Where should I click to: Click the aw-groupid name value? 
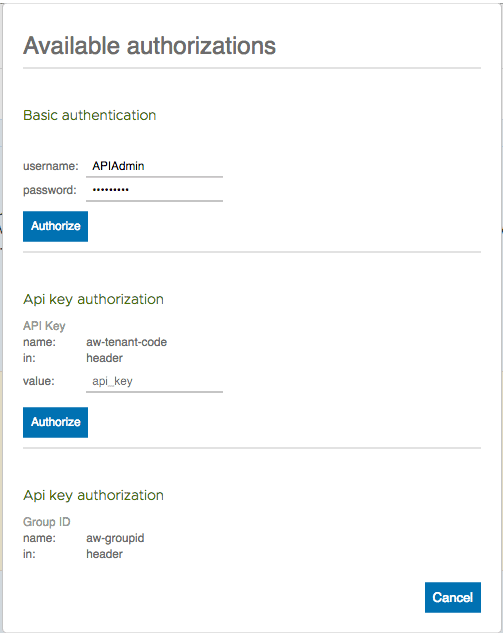[115, 538]
